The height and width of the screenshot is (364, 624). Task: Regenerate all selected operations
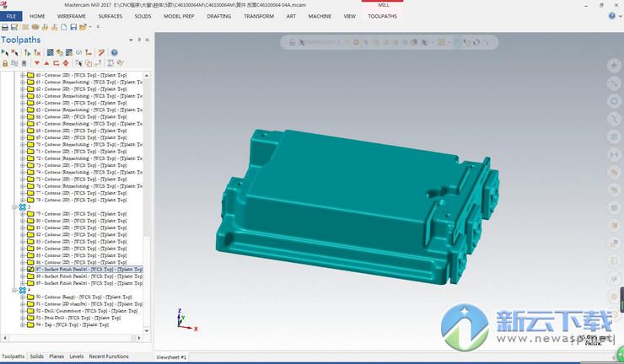click(x=27, y=52)
